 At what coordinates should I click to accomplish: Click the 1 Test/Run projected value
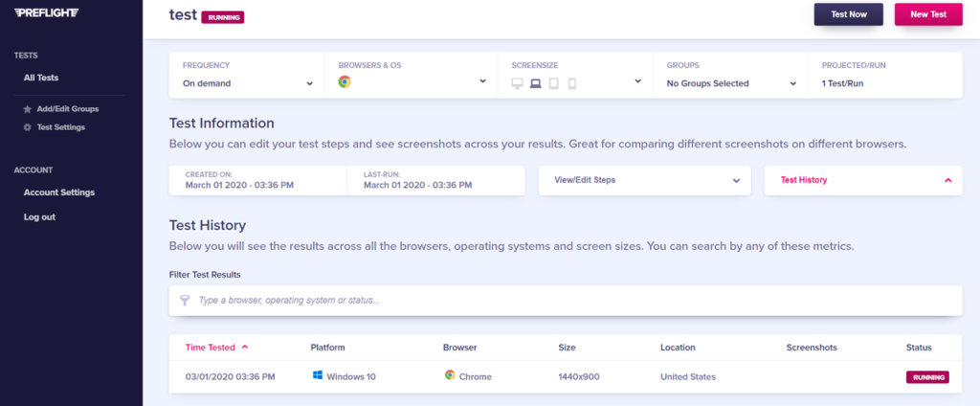point(842,83)
